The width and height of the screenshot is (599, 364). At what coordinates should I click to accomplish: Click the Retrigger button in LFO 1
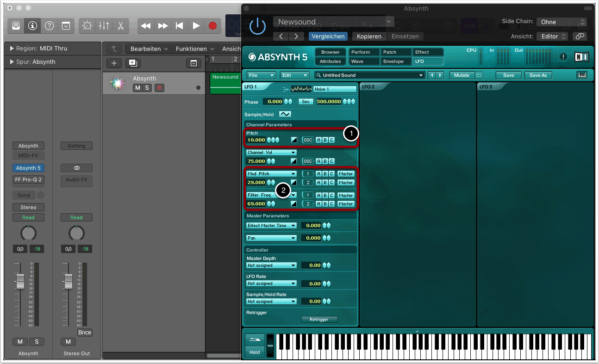319,319
